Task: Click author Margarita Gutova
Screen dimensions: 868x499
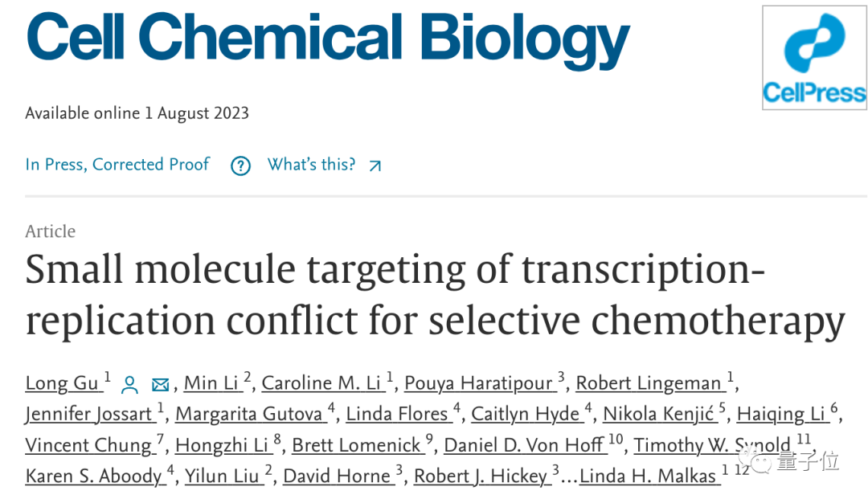Action: pyautogui.click(x=250, y=414)
